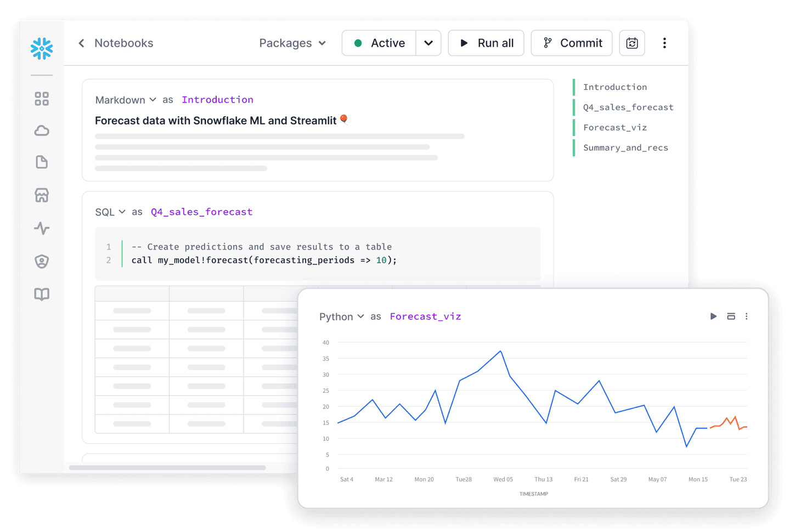Image resolution: width=790 pixels, height=532 pixels.
Task: Open the cloud icon in sidebar
Action: (42, 131)
